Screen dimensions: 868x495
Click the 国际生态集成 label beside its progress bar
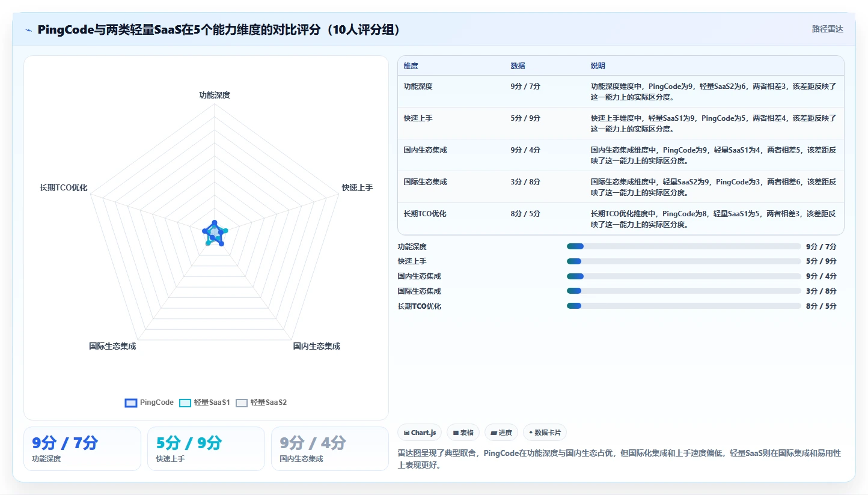tap(420, 291)
